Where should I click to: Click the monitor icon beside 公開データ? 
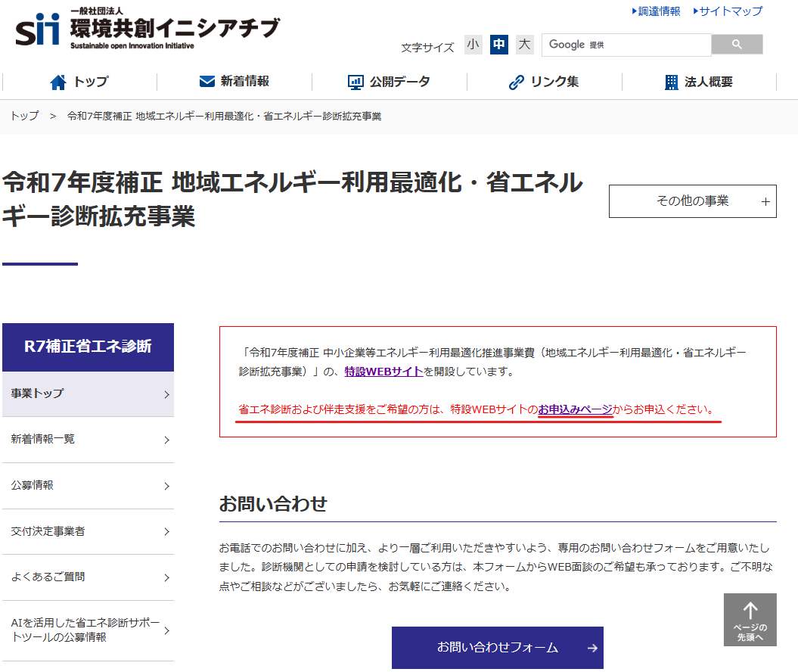point(356,82)
